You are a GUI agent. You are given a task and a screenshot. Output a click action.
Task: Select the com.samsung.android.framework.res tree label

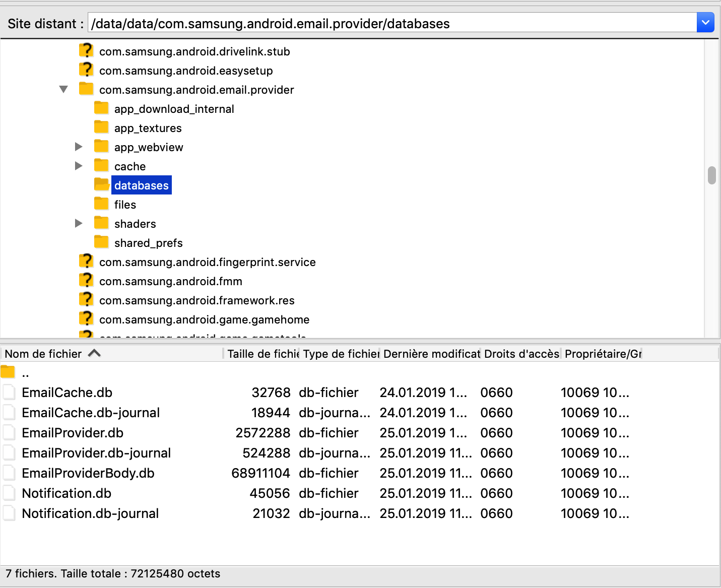197,300
